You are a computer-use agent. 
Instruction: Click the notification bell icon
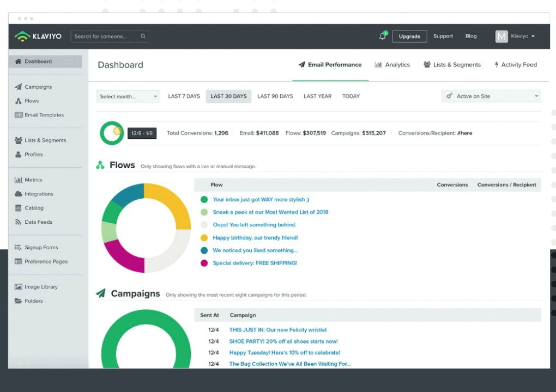383,36
